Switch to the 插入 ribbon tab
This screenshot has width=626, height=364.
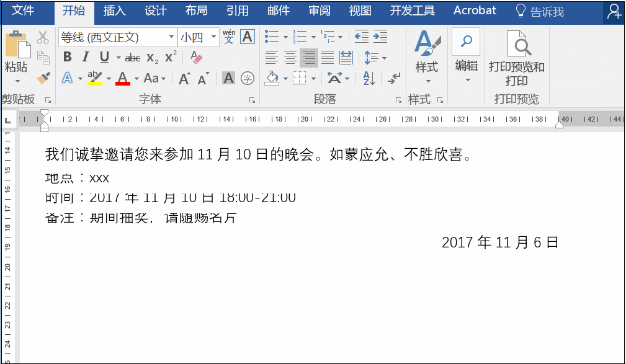pos(114,11)
